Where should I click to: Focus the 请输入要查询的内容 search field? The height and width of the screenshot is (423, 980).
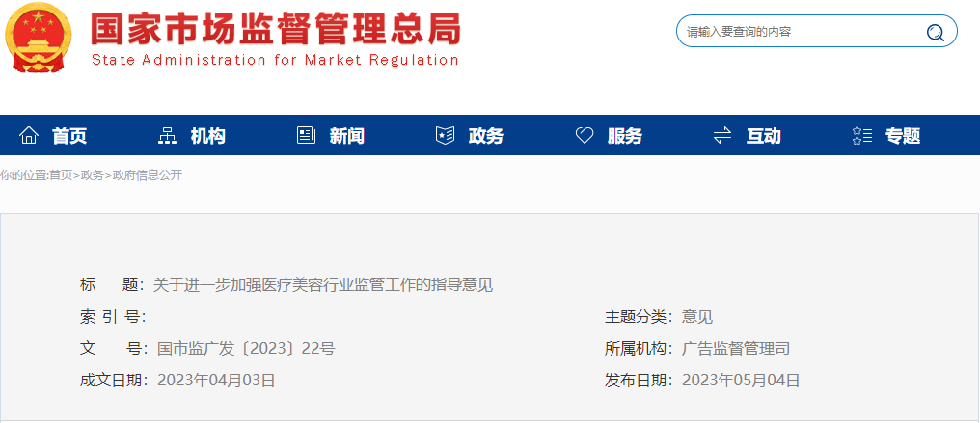coord(801,32)
